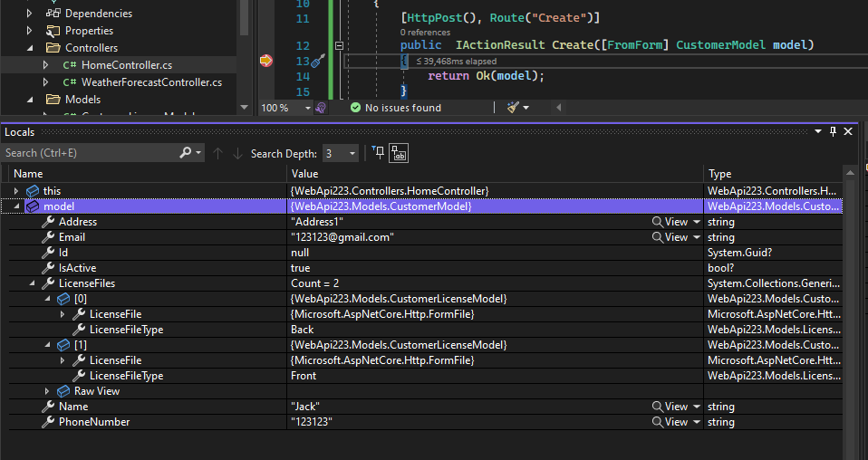Click the Locals search input field

click(x=91, y=153)
